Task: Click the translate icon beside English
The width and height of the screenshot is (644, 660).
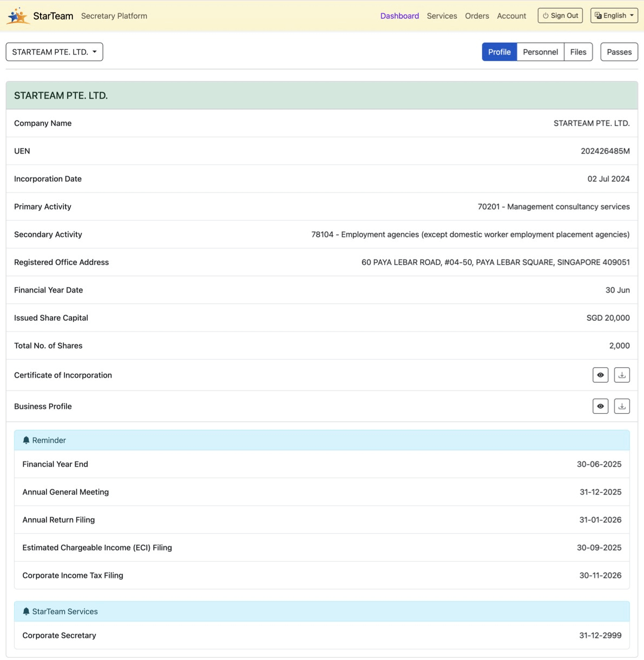Action: click(x=598, y=16)
